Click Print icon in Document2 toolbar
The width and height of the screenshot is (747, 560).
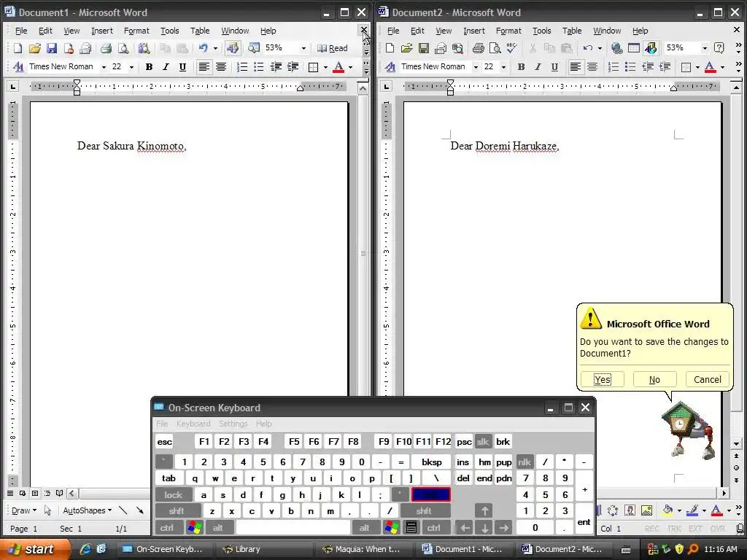tap(479, 48)
